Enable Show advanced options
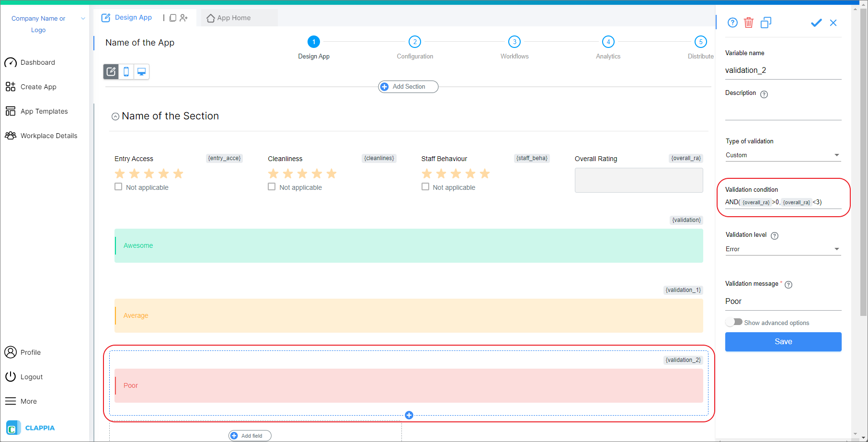Viewport: 868px width, 442px height. 734,322
